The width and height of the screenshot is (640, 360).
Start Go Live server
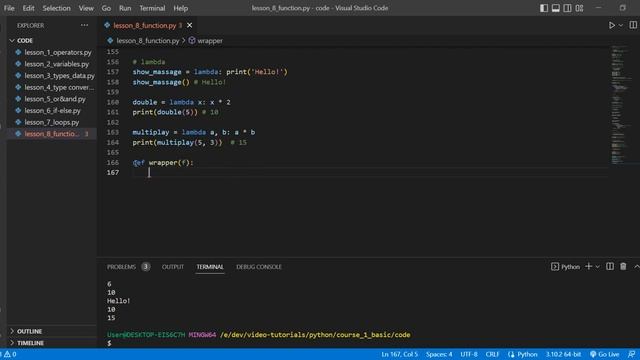pyautogui.click(x=604, y=354)
